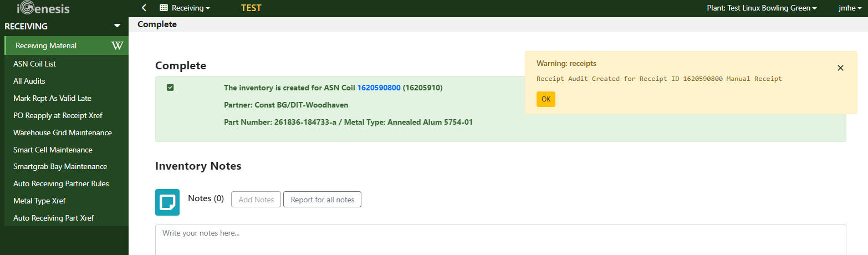Open ASN Coil List
The width and height of the screenshot is (868, 255).
34,64
